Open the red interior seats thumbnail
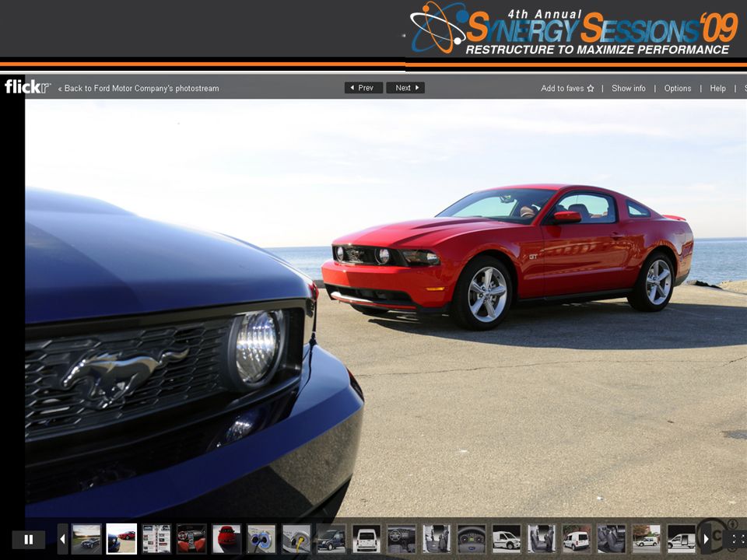The height and width of the screenshot is (560, 747). (x=191, y=538)
